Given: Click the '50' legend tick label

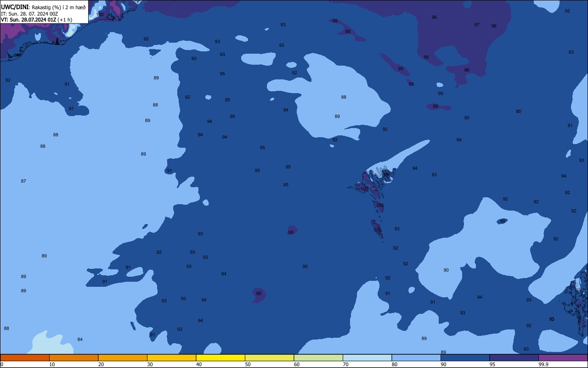Looking at the screenshot, I should pos(248,364).
